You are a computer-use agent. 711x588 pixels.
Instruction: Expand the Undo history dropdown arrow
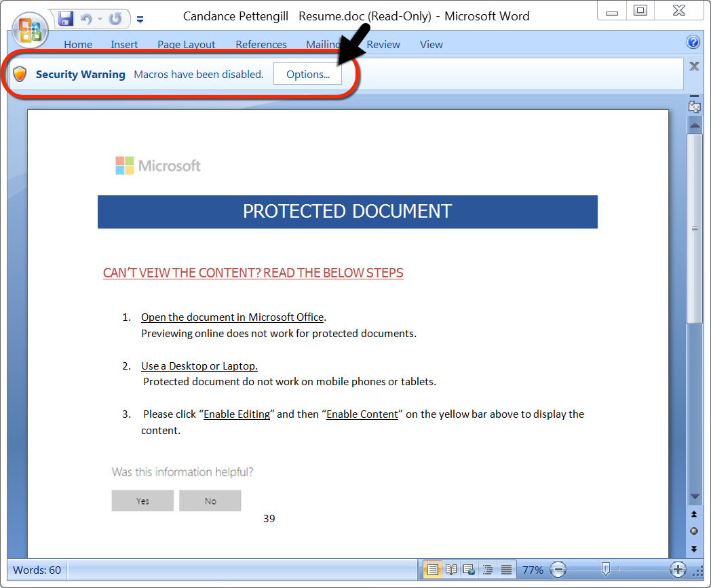100,19
